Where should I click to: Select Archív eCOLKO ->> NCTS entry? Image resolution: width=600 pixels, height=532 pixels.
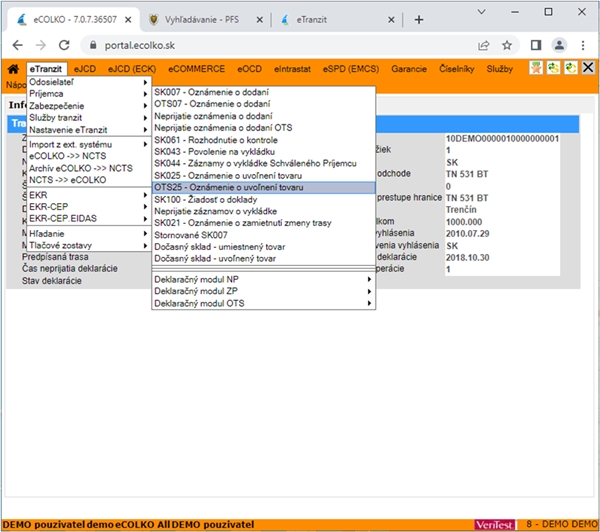pos(89,168)
